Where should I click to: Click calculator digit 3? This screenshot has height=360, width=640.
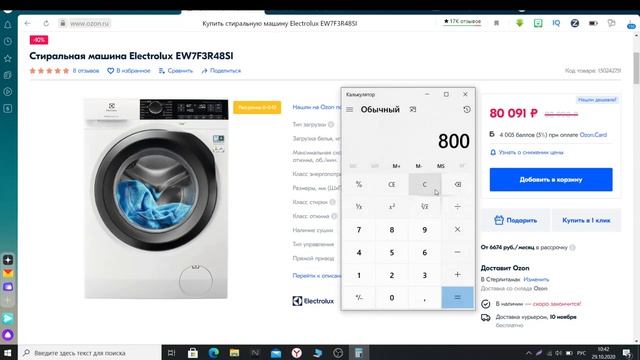click(424, 275)
